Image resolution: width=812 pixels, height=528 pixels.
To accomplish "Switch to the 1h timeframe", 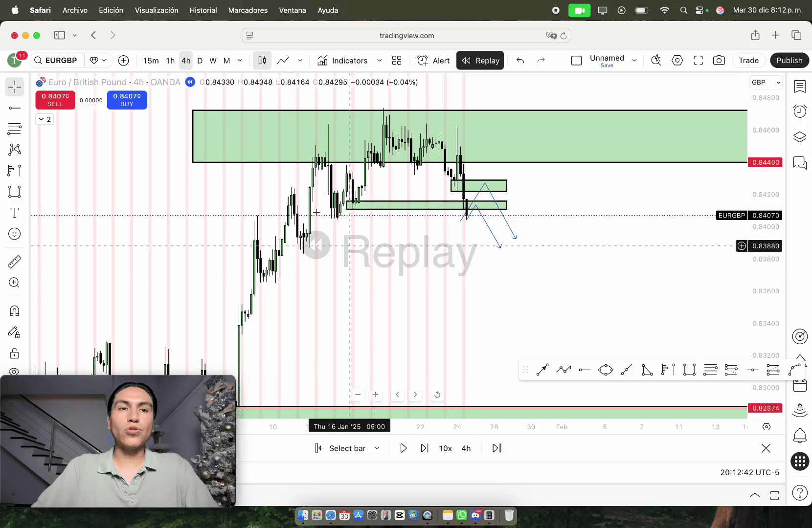I will pyautogui.click(x=170, y=61).
